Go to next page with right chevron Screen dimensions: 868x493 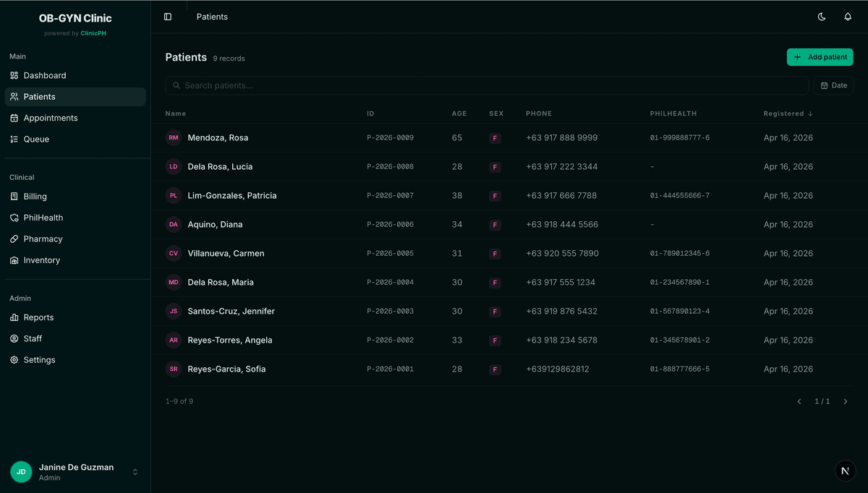point(846,401)
